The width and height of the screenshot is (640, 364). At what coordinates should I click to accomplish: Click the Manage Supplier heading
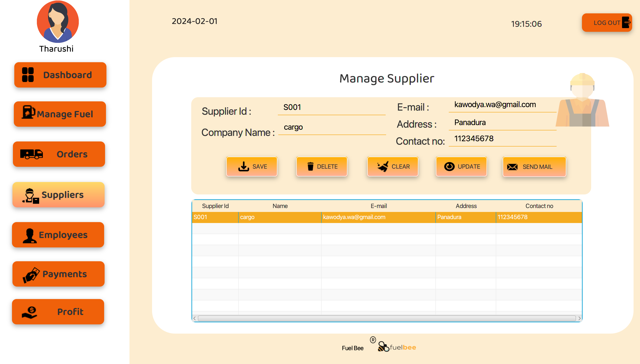coord(387,79)
